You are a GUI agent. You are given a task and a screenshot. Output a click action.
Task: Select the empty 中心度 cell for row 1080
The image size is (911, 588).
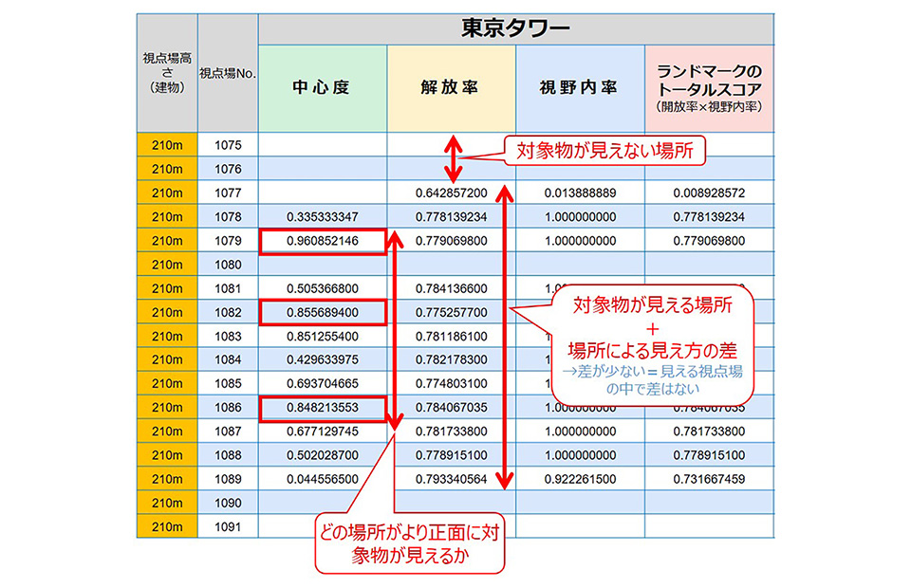tap(323, 264)
